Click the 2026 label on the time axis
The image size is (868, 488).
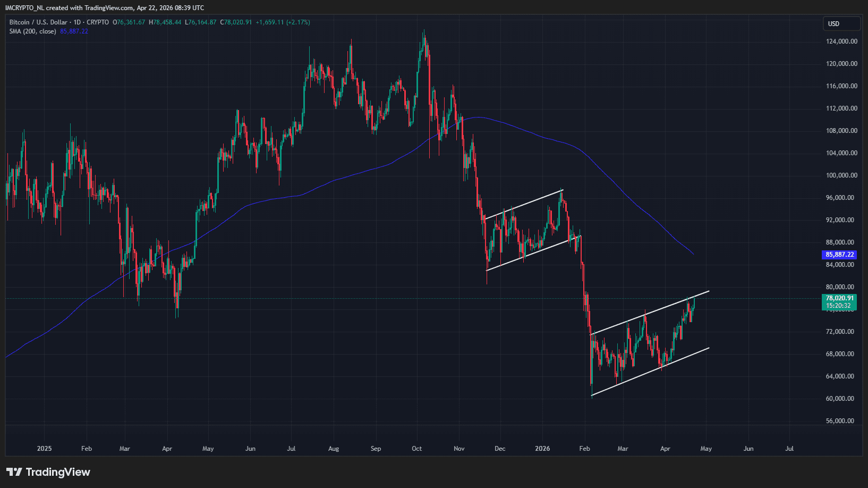coord(542,449)
